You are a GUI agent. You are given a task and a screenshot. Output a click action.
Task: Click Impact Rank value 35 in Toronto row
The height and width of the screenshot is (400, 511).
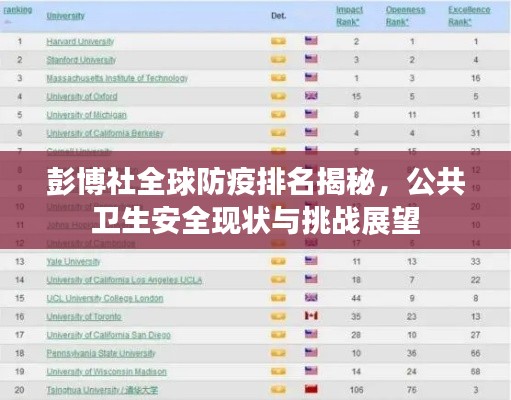pyautogui.click(x=356, y=316)
